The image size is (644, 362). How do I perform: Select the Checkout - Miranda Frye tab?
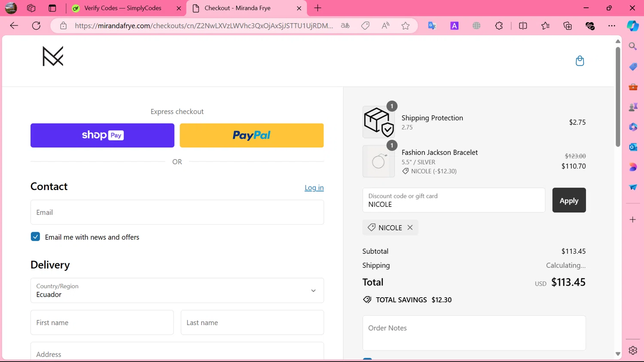point(237,8)
